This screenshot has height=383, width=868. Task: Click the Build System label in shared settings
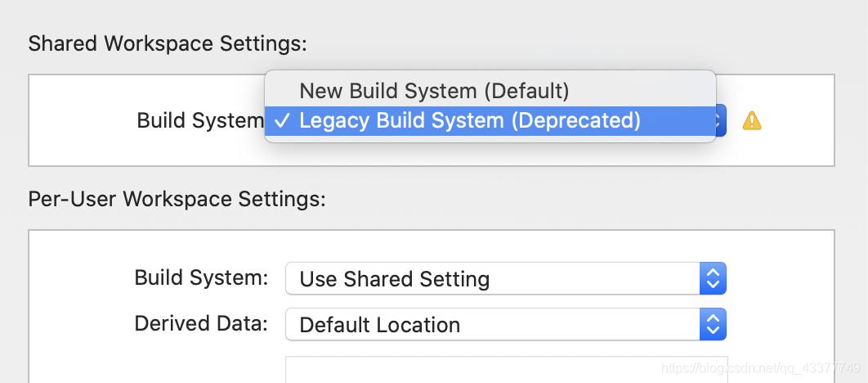(199, 121)
